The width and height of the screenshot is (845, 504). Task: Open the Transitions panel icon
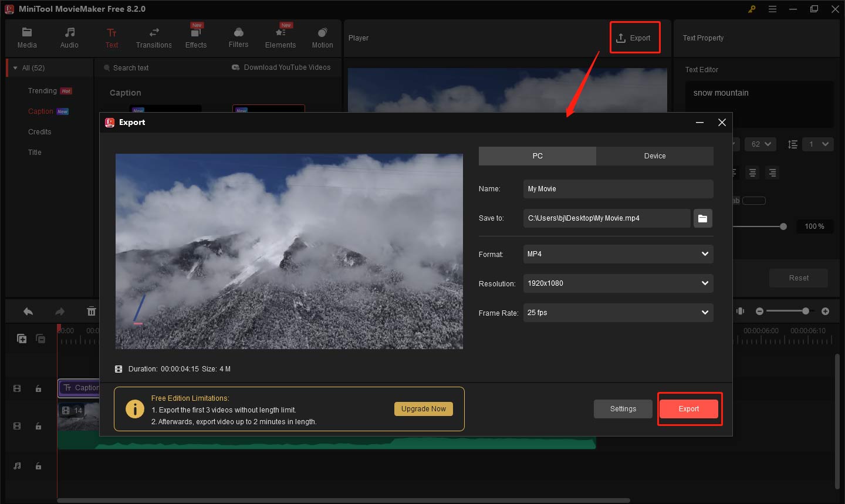(x=154, y=38)
